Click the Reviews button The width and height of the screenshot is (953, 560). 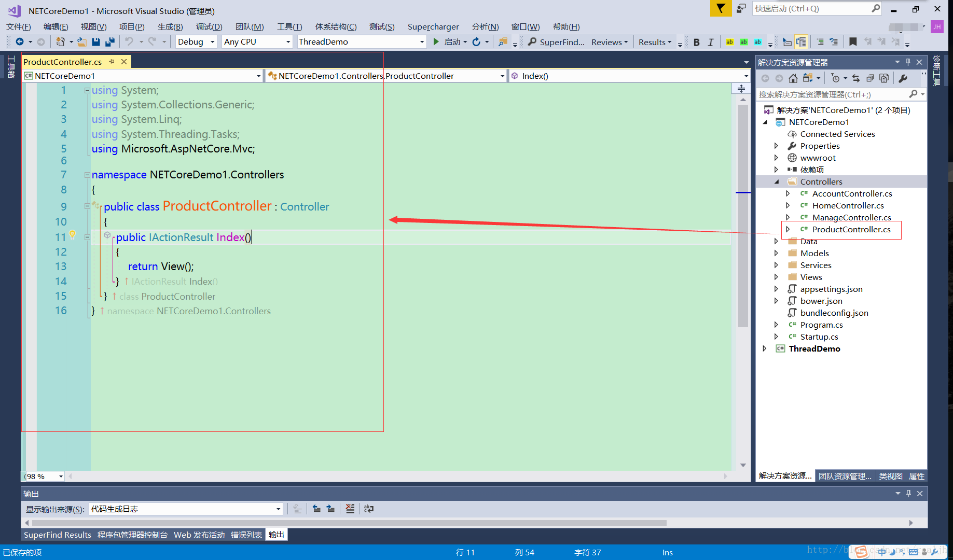click(x=610, y=42)
